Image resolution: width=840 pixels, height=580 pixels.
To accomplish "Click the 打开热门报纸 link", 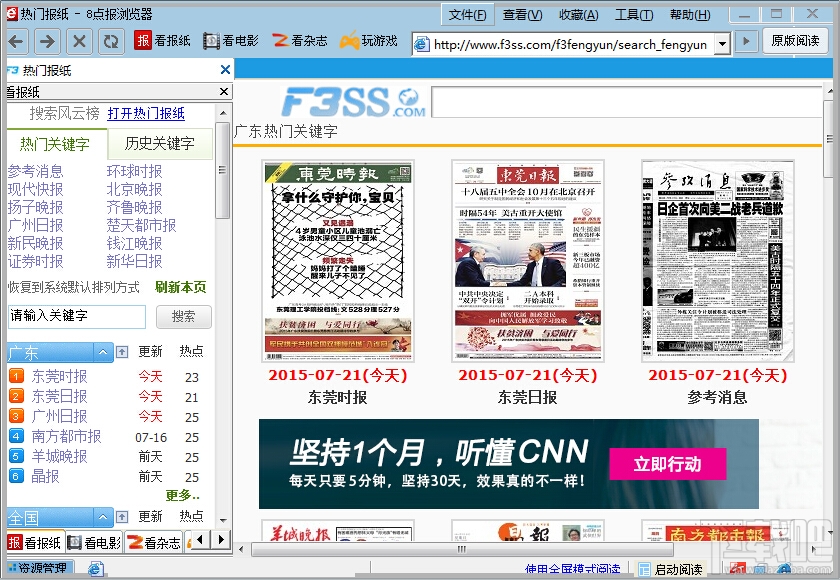I will point(146,114).
